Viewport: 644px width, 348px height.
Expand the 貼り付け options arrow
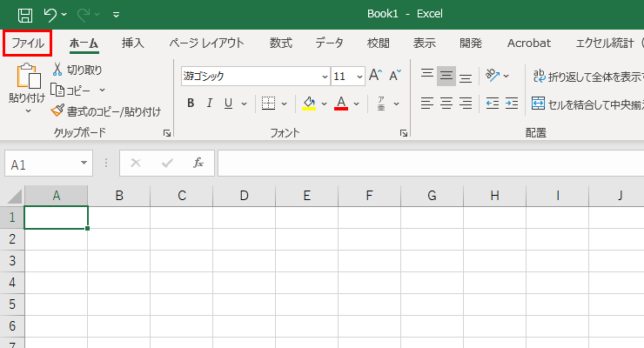28,110
